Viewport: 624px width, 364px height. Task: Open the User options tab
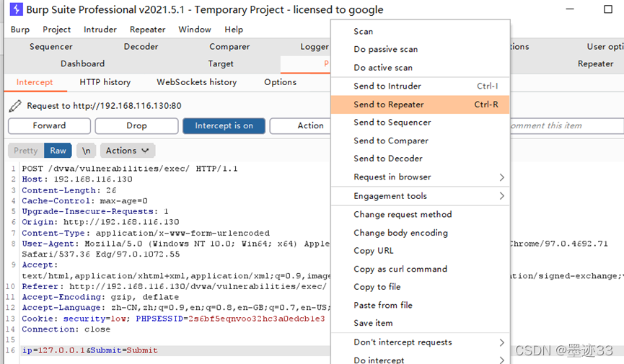605,47
